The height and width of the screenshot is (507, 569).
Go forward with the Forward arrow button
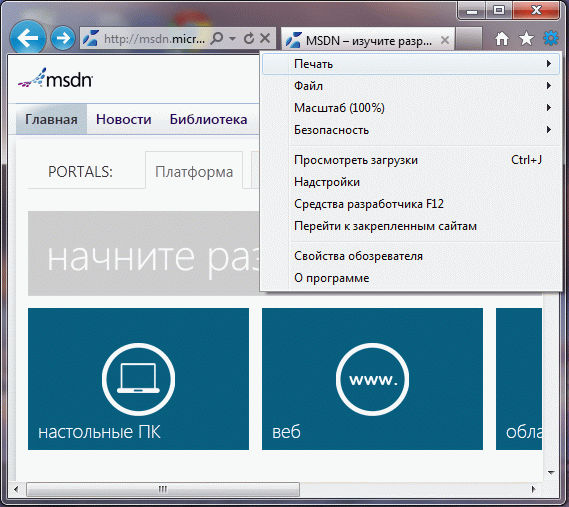63,38
